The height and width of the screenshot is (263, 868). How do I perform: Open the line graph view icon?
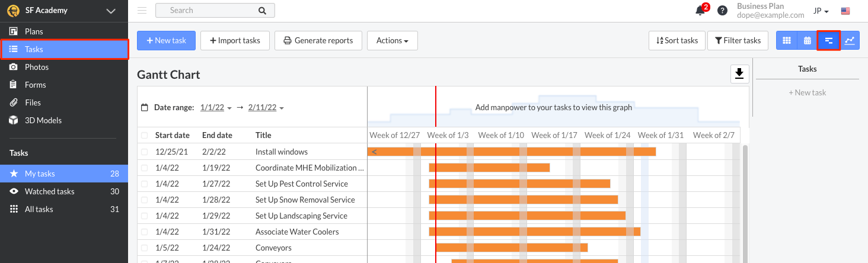[850, 40]
